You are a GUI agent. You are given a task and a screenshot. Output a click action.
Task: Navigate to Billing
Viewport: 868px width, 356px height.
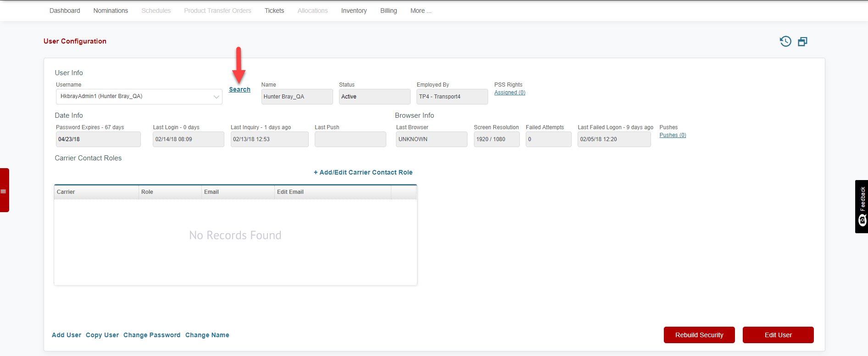pyautogui.click(x=388, y=11)
